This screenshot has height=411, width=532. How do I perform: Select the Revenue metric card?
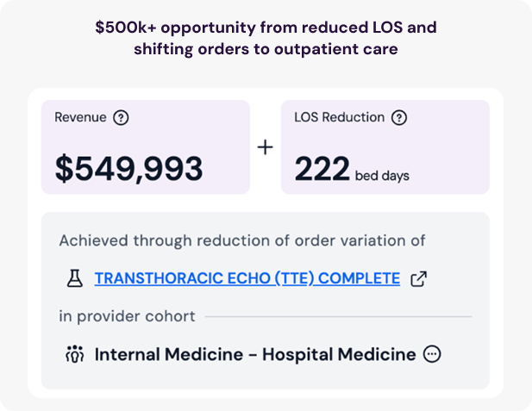pos(146,147)
